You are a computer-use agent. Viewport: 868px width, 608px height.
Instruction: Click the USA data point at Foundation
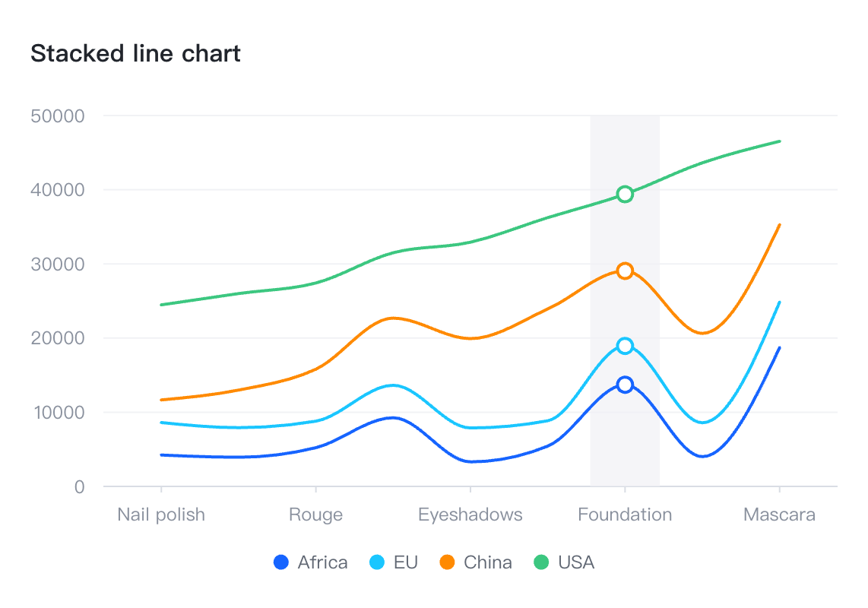625,194
